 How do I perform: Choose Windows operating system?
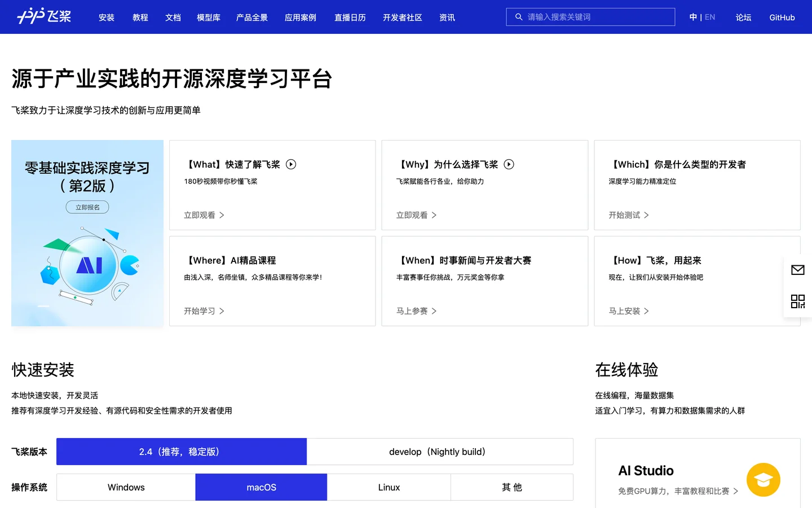pyautogui.click(x=126, y=487)
